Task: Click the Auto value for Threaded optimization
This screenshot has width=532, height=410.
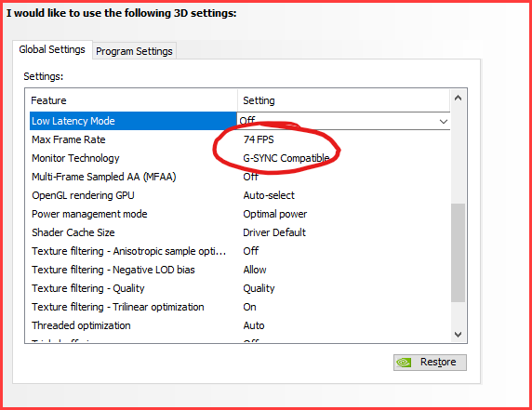Action: coord(254,325)
